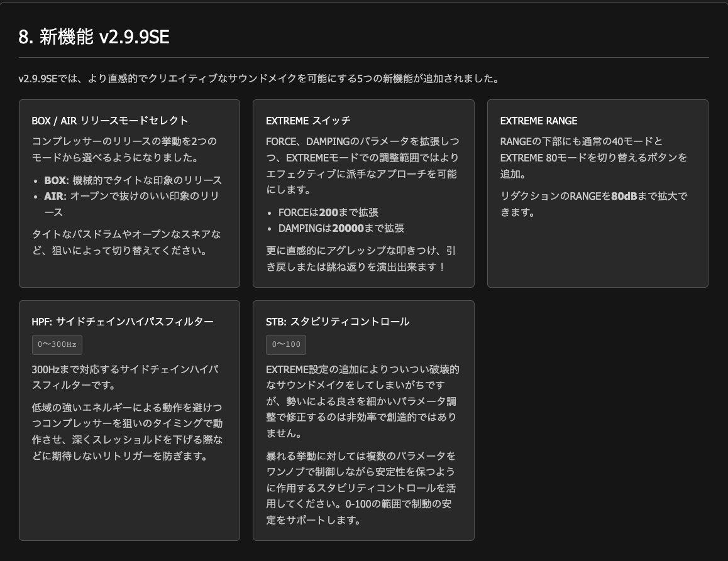
Task: Select the paragraph about 300Hz sidechain filter
Action: click(126, 377)
